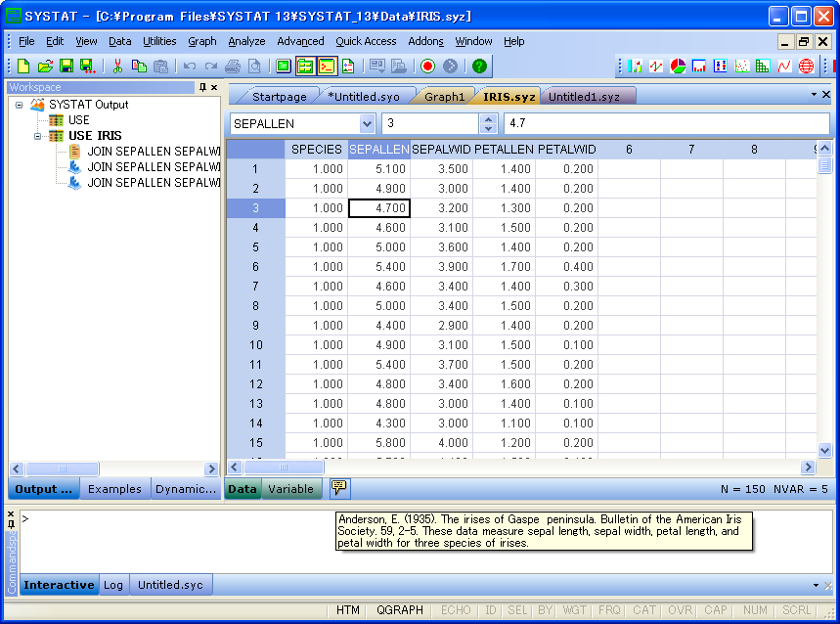Click the line chart graph icon
840x624 pixels.
coord(656,66)
